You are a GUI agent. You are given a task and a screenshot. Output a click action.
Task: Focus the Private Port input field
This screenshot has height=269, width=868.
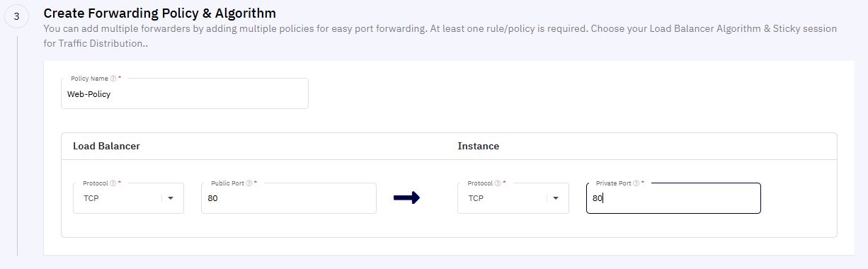click(673, 198)
